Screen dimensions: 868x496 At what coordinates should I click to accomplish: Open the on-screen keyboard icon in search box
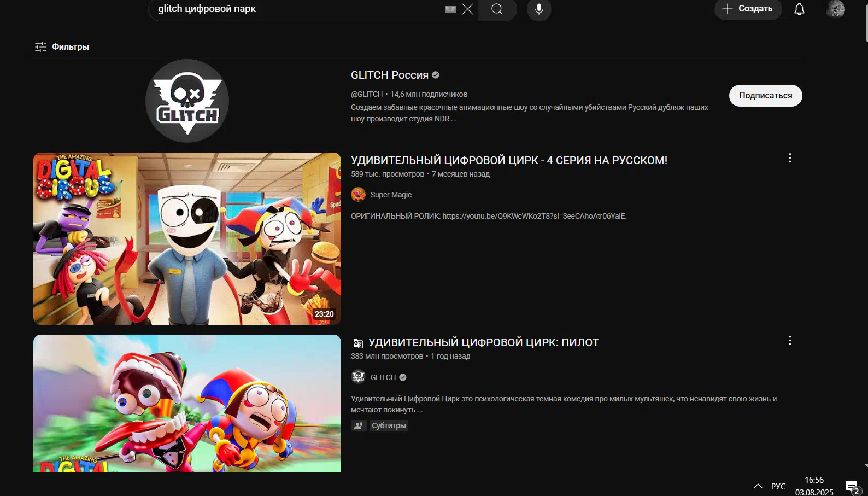450,9
